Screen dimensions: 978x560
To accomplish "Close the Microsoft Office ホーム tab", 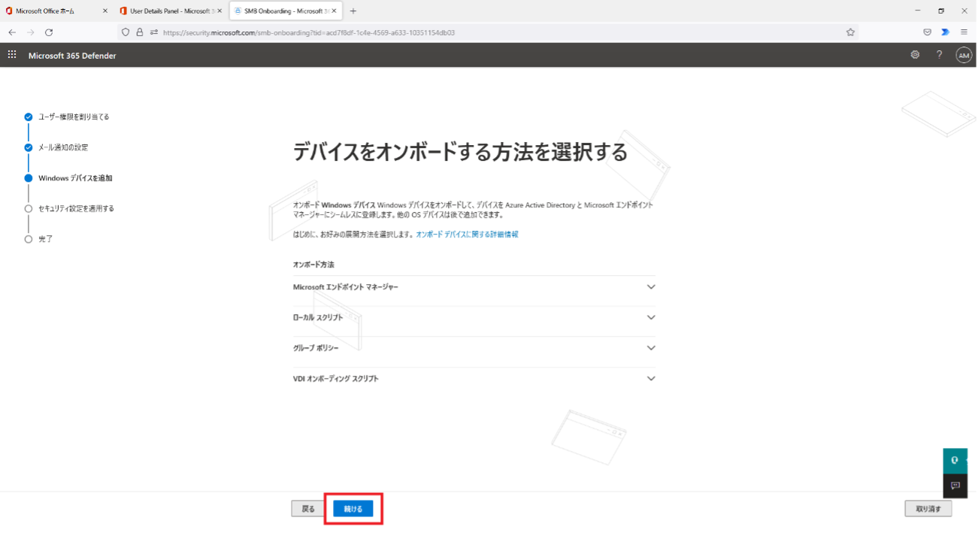I will click(104, 11).
